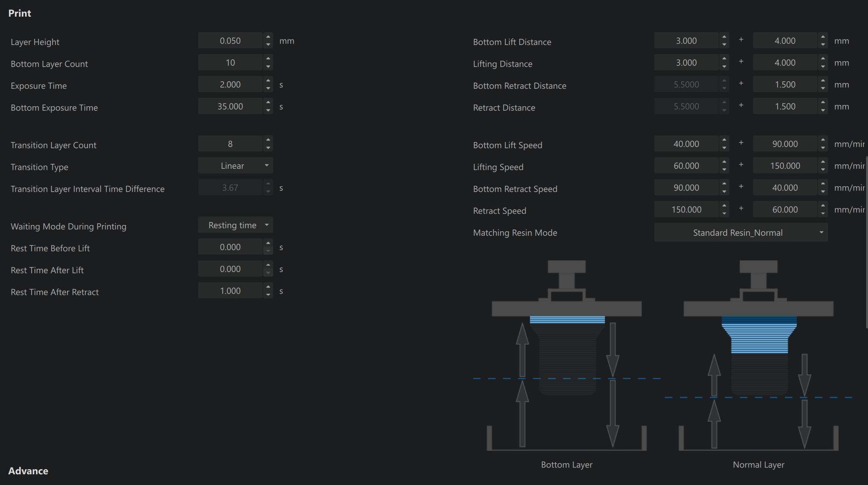Increase first Lifting Speed value stepper
868x485 pixels.
point(724,162)
